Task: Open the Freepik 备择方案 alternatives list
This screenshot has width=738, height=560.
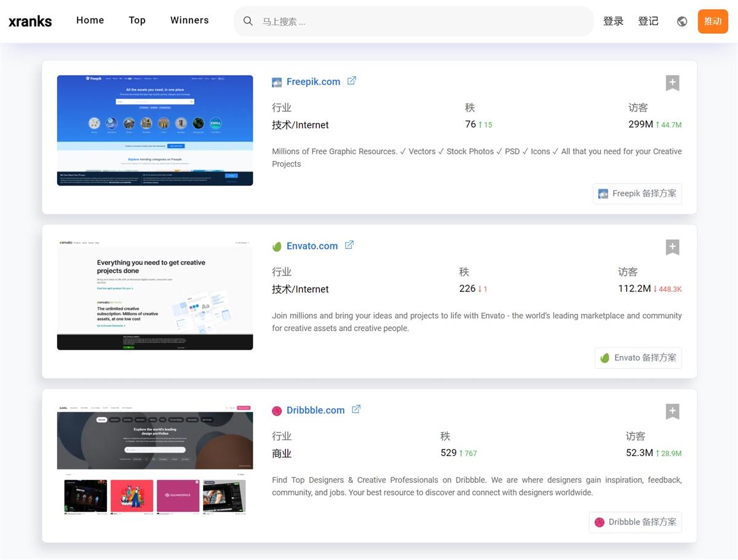Action: click(x=637, y=193)
